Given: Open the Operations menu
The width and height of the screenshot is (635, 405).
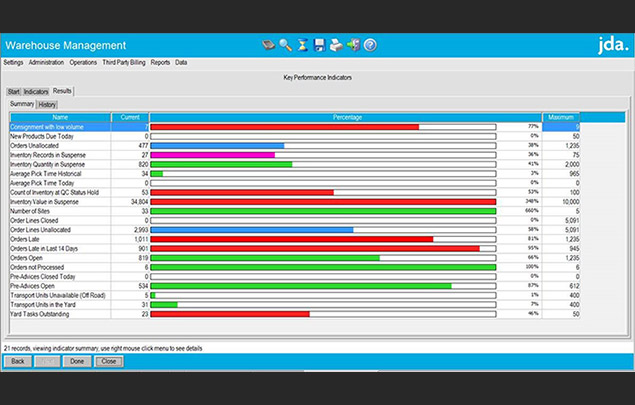Looking at the screenshot, I should click(83, 62).
